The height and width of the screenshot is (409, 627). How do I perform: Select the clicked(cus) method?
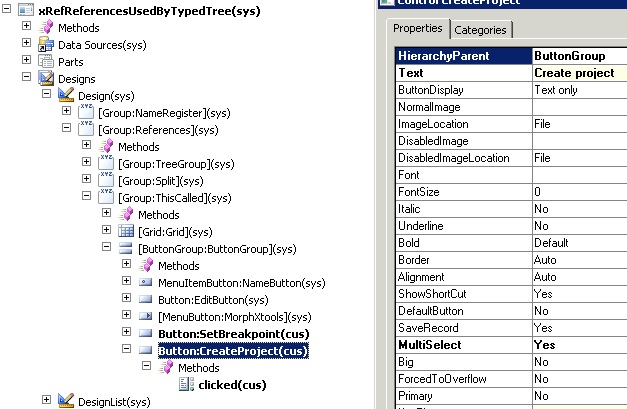tap(232, 385)
